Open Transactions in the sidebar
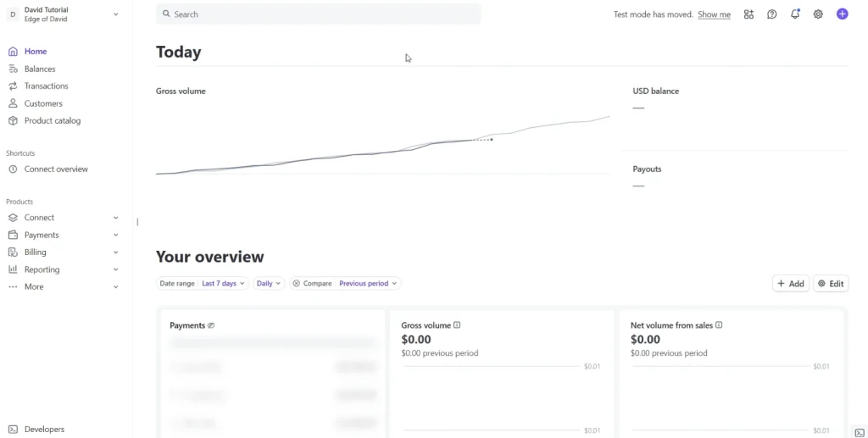This screenshot has width=868, height=438. pos(46,86)
